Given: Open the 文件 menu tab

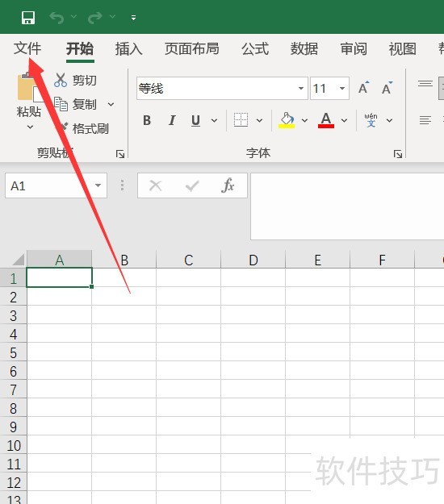Looking at the screenshot, I should point(27,49).
